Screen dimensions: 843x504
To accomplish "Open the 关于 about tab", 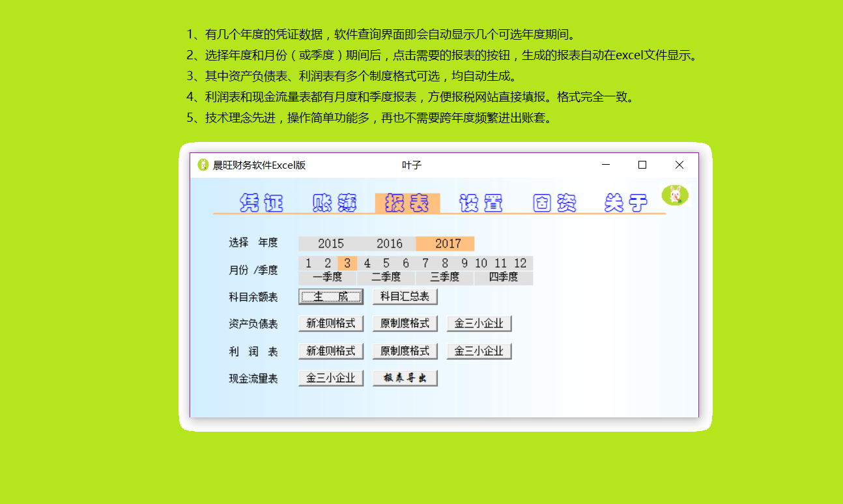I will tap(626, 204).
